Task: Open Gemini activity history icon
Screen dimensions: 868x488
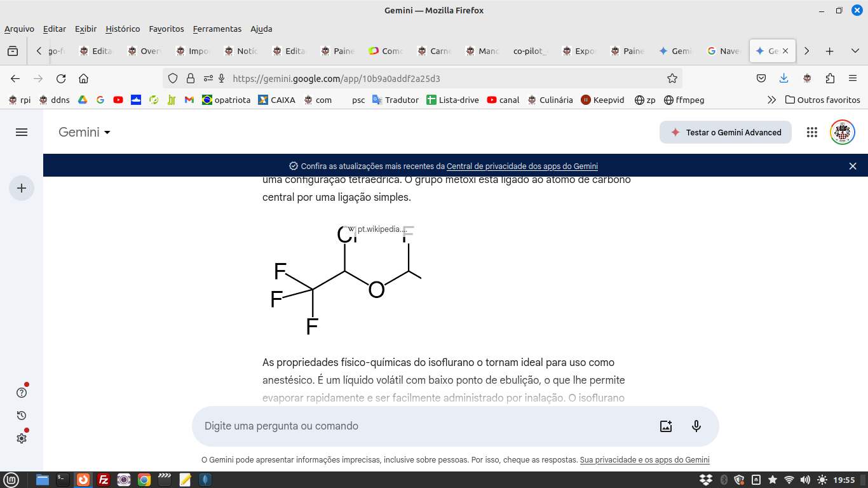Action: point(22,416)
